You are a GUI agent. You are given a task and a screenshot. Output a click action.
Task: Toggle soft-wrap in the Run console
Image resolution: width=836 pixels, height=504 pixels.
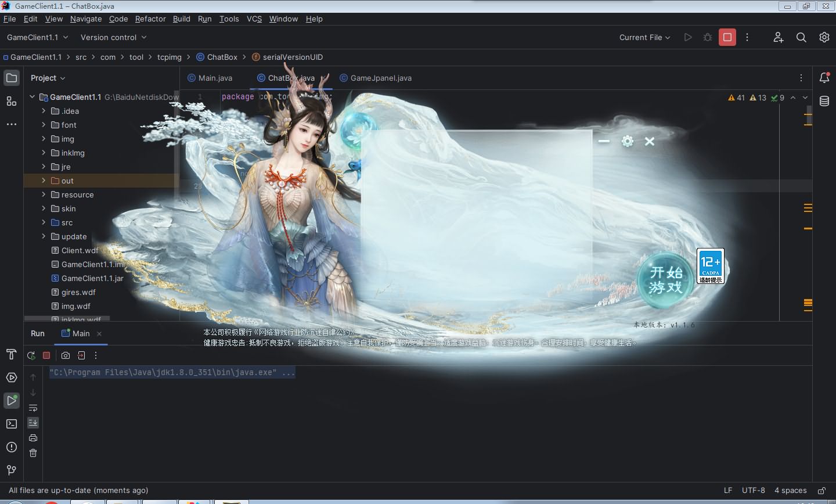coord(33,408)
